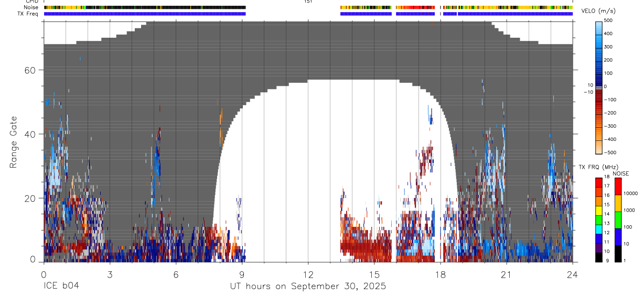Click the 1000 label on NOISE legend
The height and width of the screenshot is (297, 644).
[629, 211]
